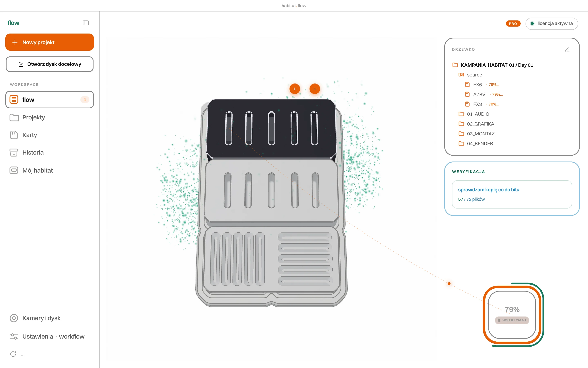Click the FX6 79% progress value
The image size is (588, 368).
494,84
